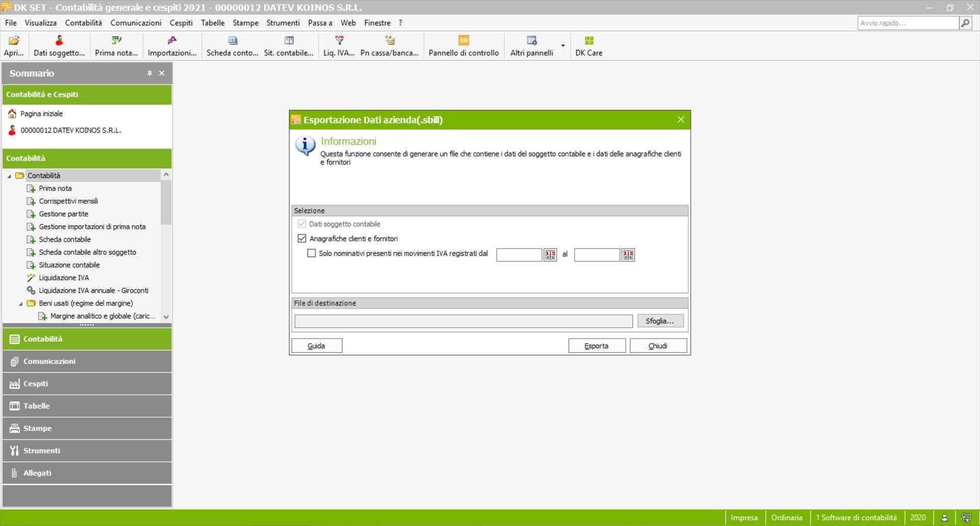Screen dimensions: 980x526
Task: Open the Finestre menu
Action: (x=377, y=23)
